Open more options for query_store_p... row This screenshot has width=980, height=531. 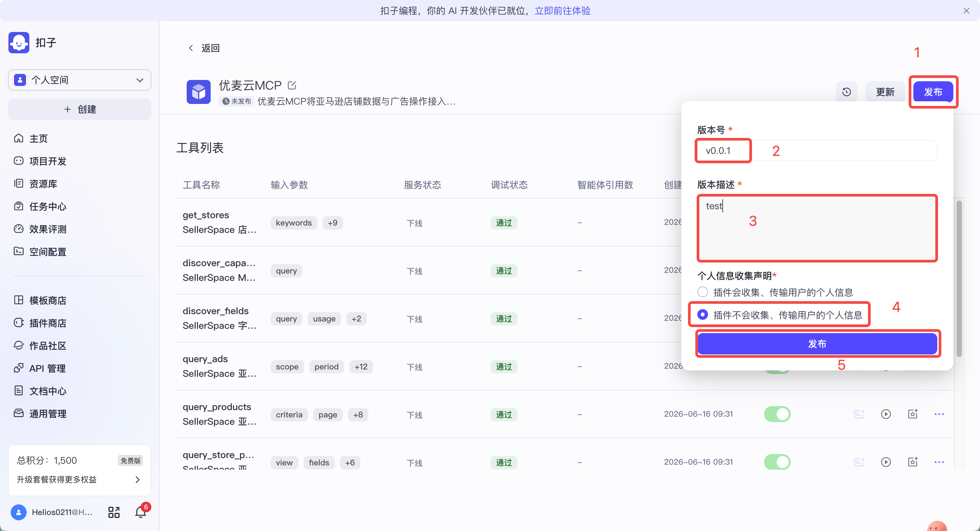tap(939, 462)
